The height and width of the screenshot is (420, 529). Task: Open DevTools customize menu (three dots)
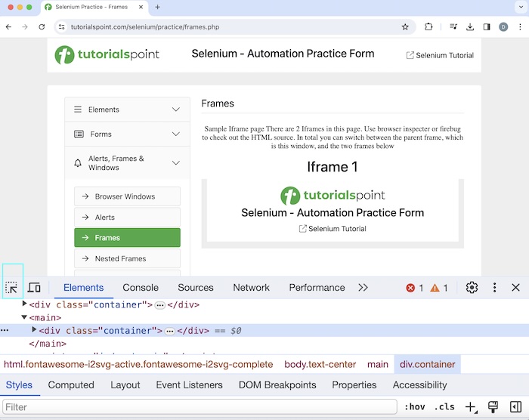pos(495,288)
